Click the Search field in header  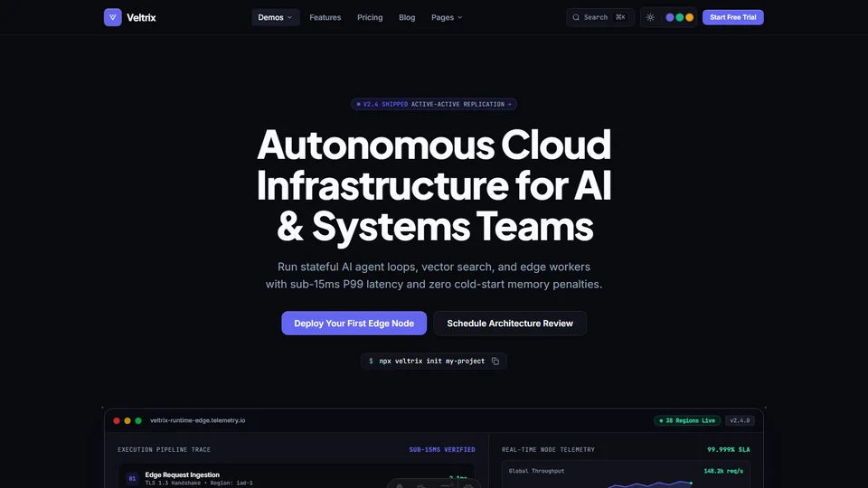pos(599,17)
